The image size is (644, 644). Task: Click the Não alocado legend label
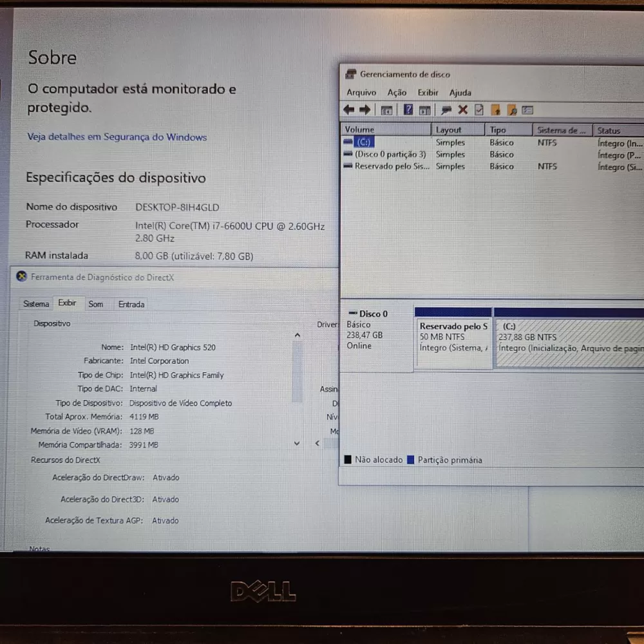coord(379,460)
